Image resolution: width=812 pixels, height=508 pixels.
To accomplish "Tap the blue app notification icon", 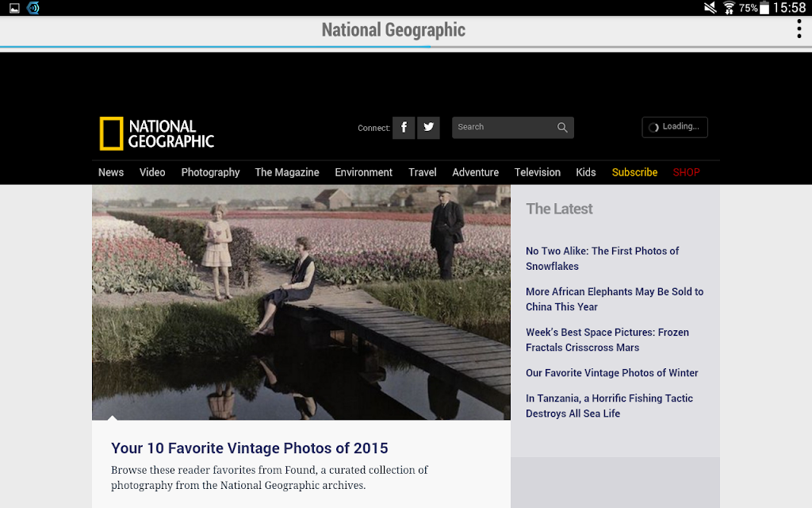I will 33,8.
